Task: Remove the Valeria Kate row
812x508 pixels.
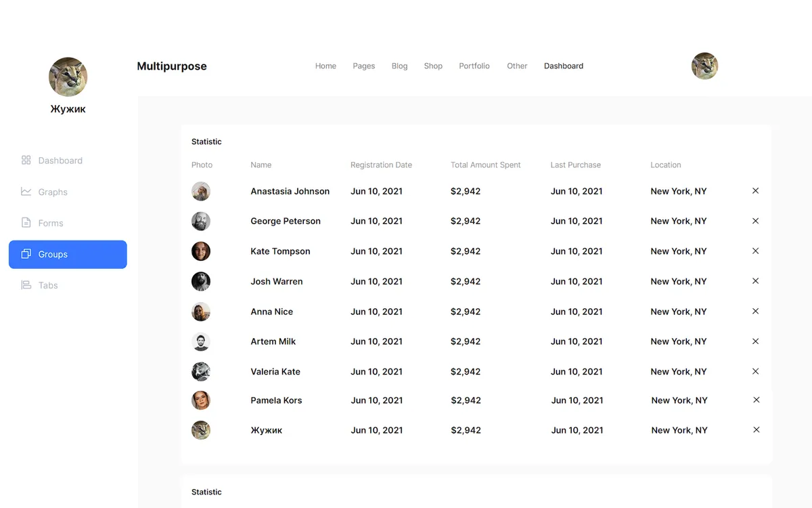Action: pos(756,371)
